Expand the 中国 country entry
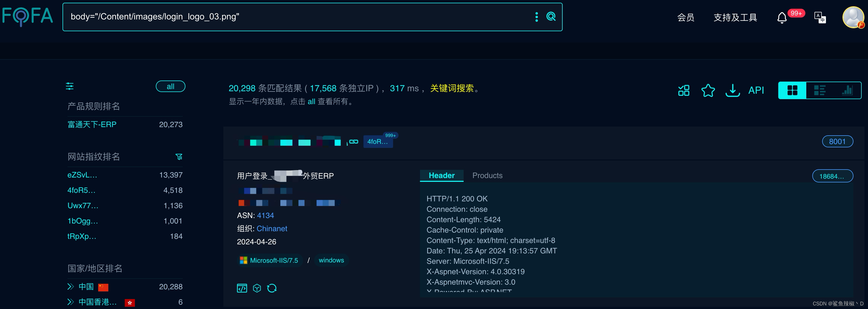This screenshot has height=309, width=868. [x=71, y=287]
